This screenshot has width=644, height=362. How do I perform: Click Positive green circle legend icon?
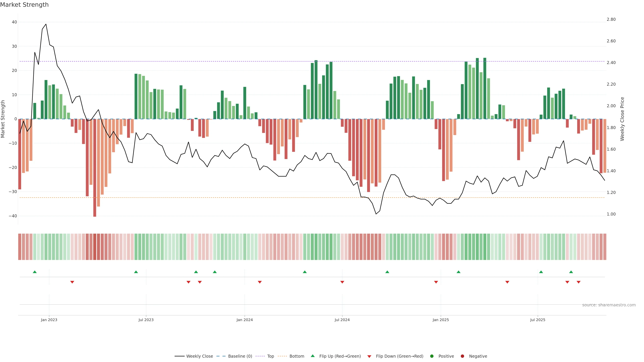click(432, 356)
